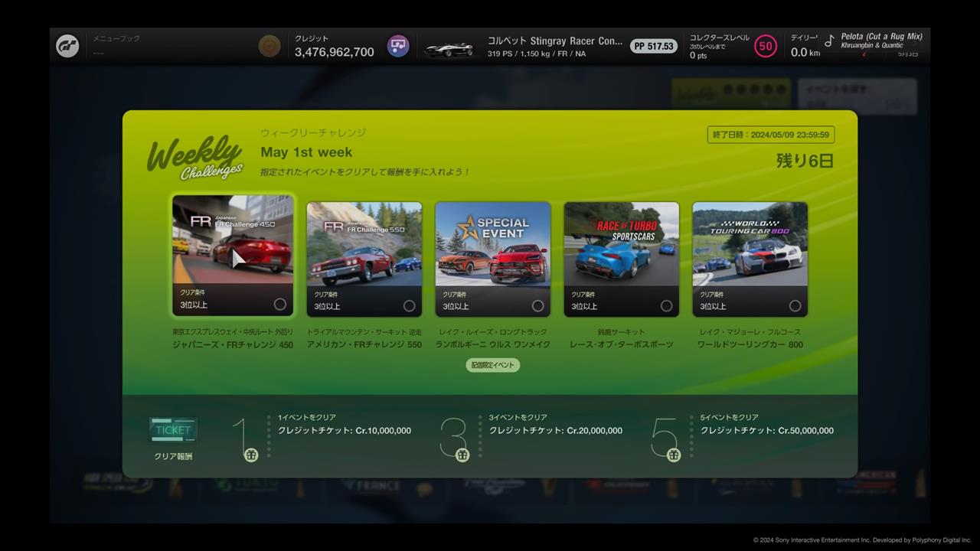Screen dimensions: 980x551
Task: Click the gift icon under 3-event reward
Action: point(462,455)
